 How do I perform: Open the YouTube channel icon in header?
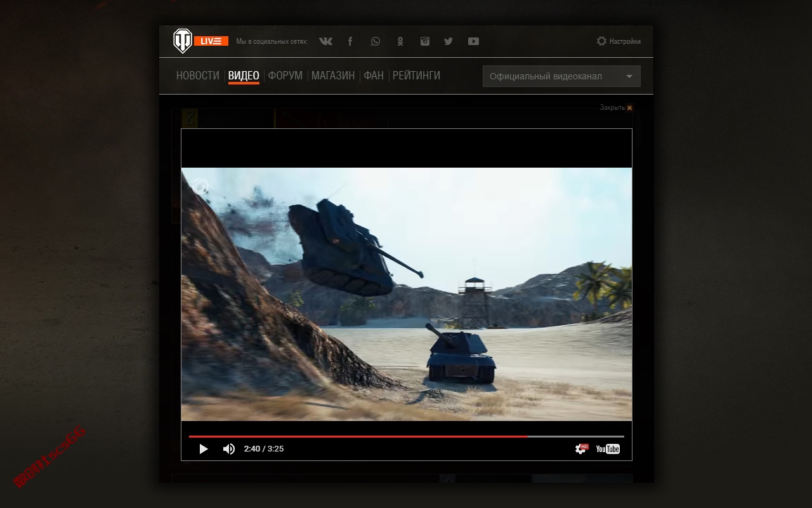coord(473,41)
